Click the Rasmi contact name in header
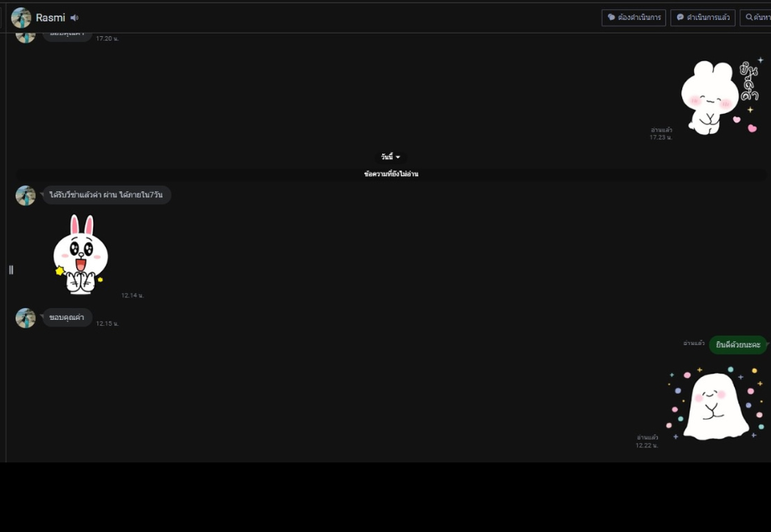771x532 pixels. [x=50, y=18]
